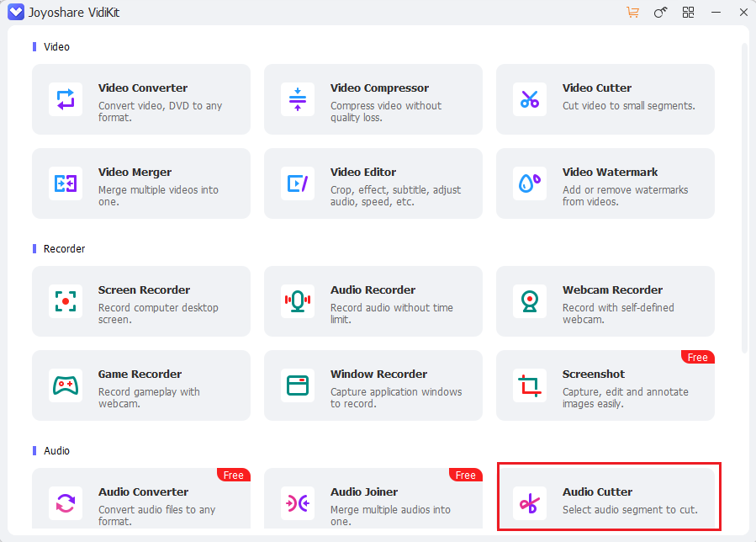Click the Video Cutter scissors icon
The height and width of the screenshot is (542, 756).
click(x=530, y=99)
